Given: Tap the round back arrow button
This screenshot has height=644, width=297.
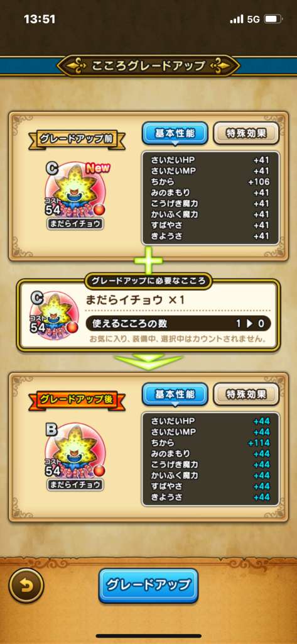Looking at the screenshot, I should pyautogui.click(x=26, y=586).
